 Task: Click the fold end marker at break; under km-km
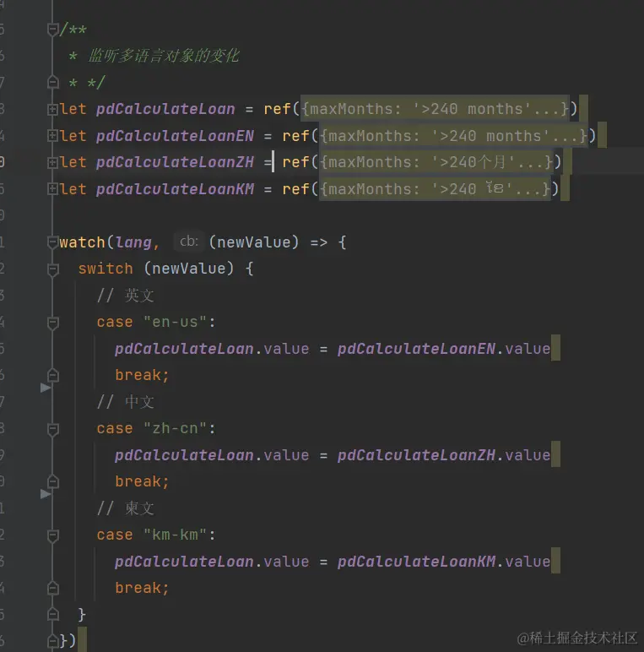53,589
